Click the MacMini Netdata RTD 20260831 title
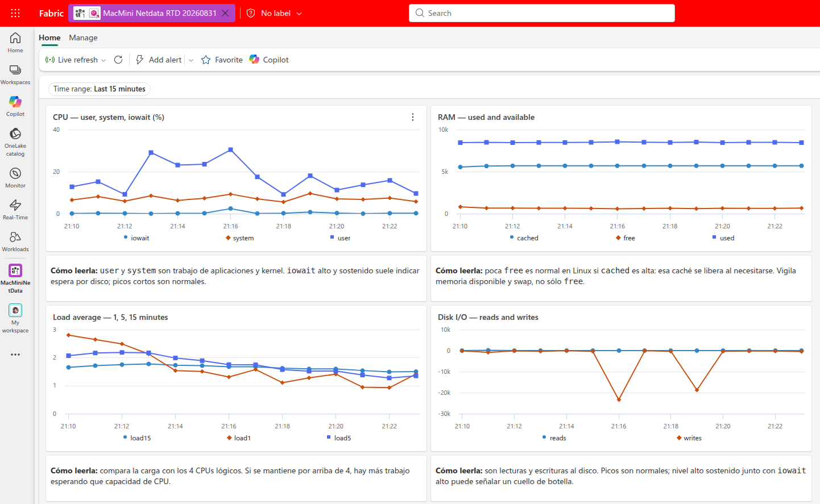 160,13
